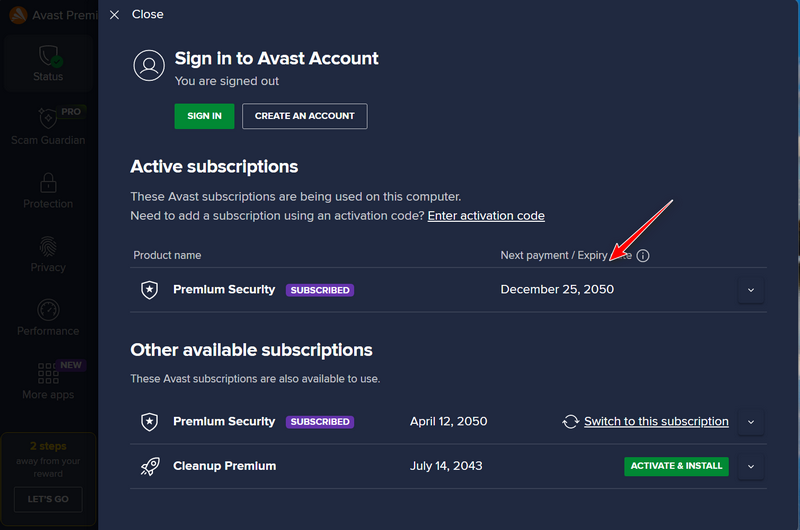Image resolution: width=800 pixels, height=530 pixels.
Task: Open the More apps grid icon
Action: click(x=47, y=373)
